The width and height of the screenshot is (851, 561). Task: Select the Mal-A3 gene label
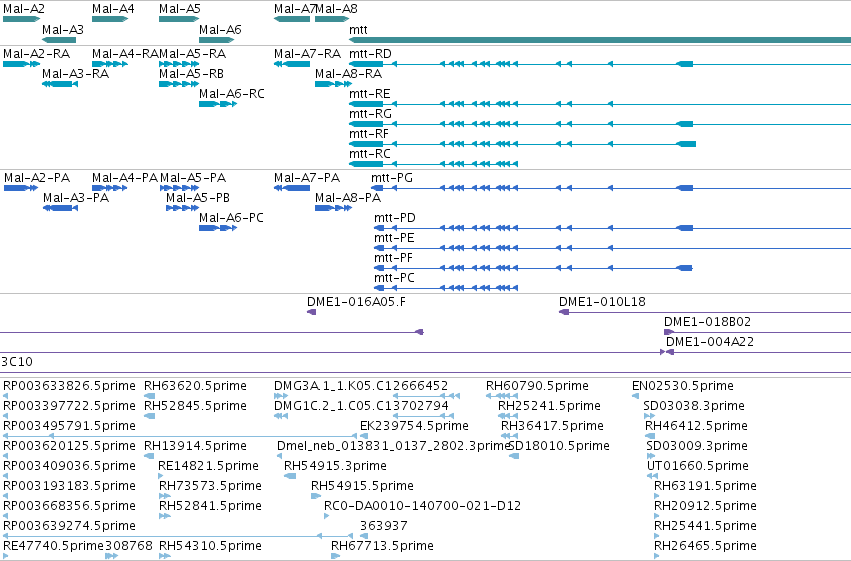point(63,30)
